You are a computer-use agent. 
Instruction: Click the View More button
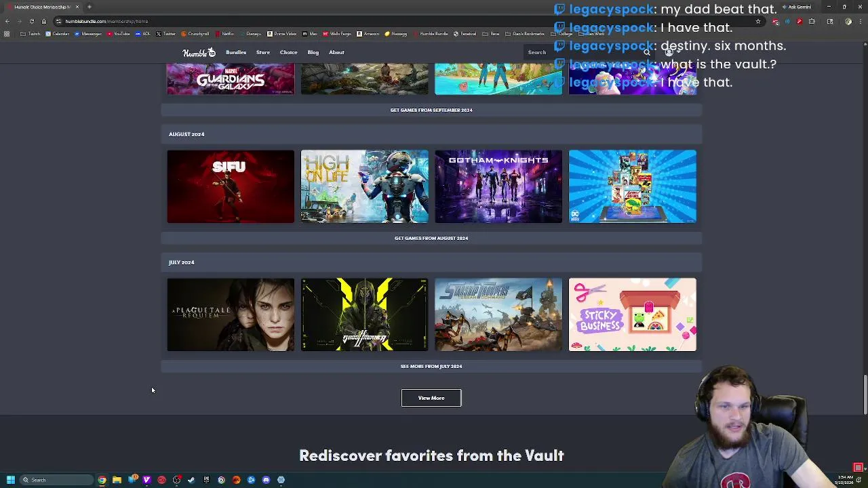click(431, 398)
